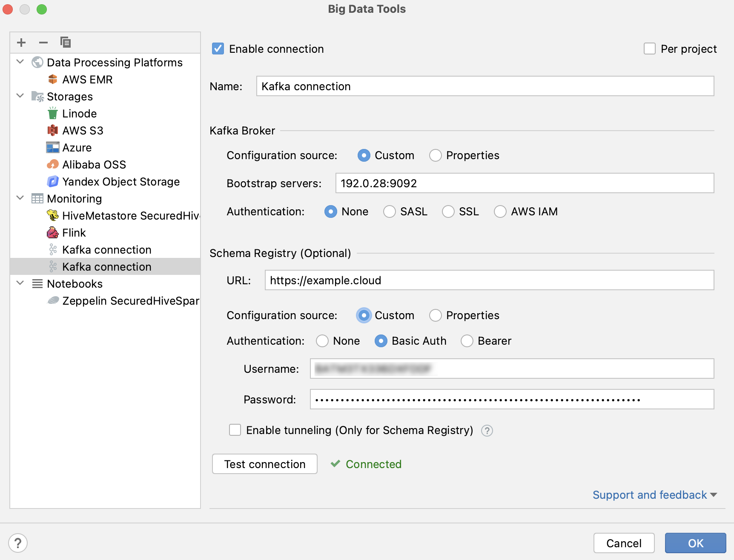Image resolution: width=734 pixels, height=560 pixels.
Task: Select Bearer Schema Registry authentication
Action: 467,341
